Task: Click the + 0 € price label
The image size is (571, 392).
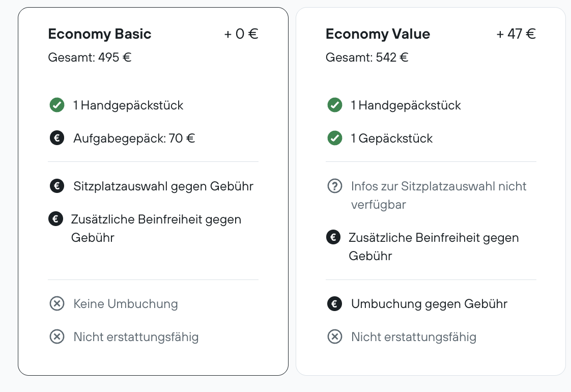Action: [x=241, y=34]
